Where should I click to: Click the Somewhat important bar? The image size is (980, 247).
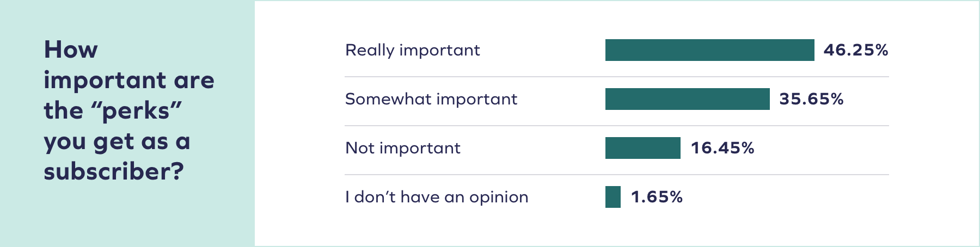tap(687, 99)
